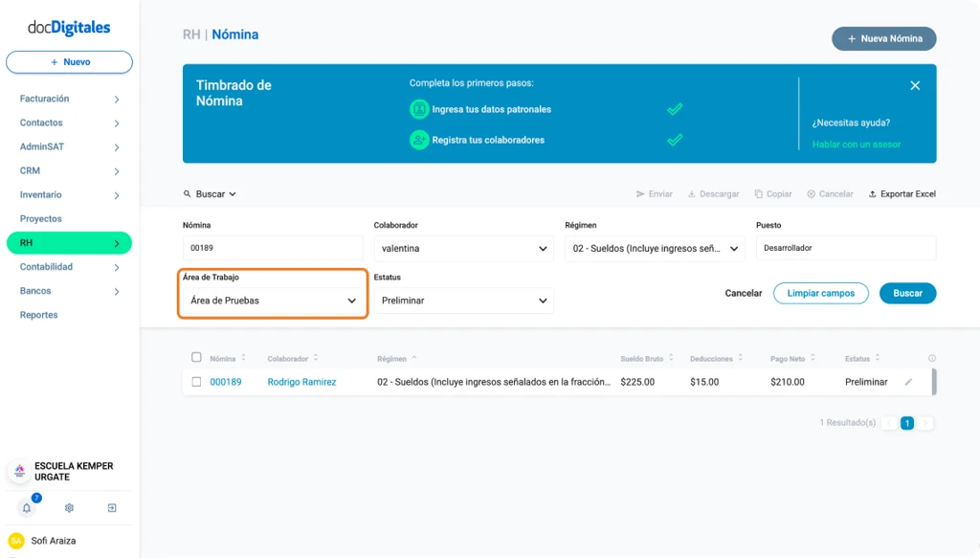Edit row 000189 with pencil icon

click(x=908, y=382)
